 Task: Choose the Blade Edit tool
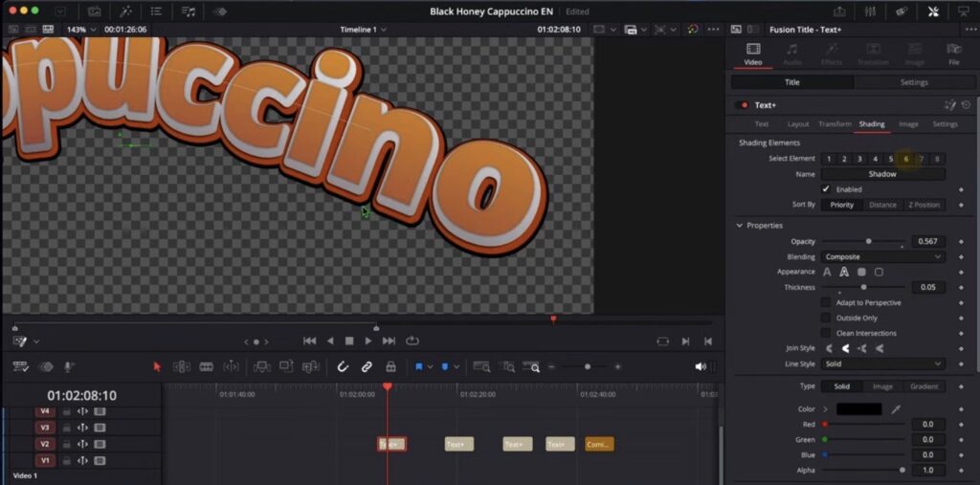[x=207, y=367]
